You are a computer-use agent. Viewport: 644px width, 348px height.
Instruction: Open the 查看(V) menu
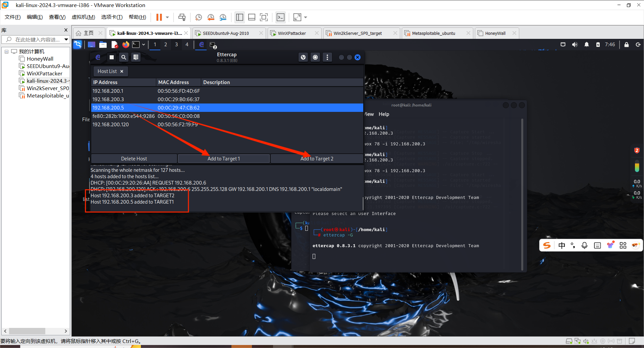[57, 17]
